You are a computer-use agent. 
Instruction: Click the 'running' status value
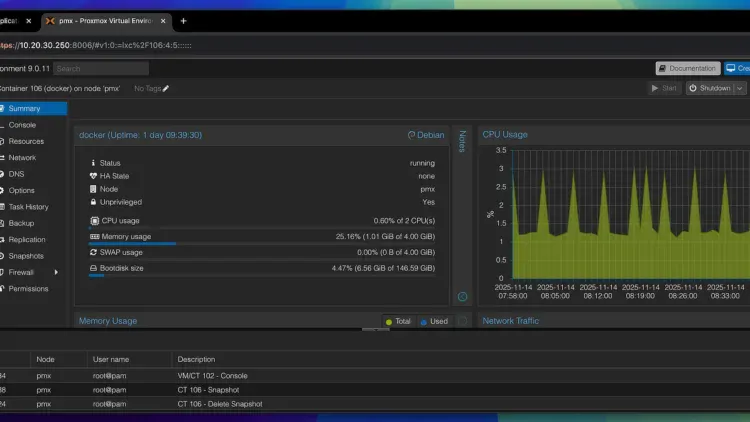tap(422, 163)
